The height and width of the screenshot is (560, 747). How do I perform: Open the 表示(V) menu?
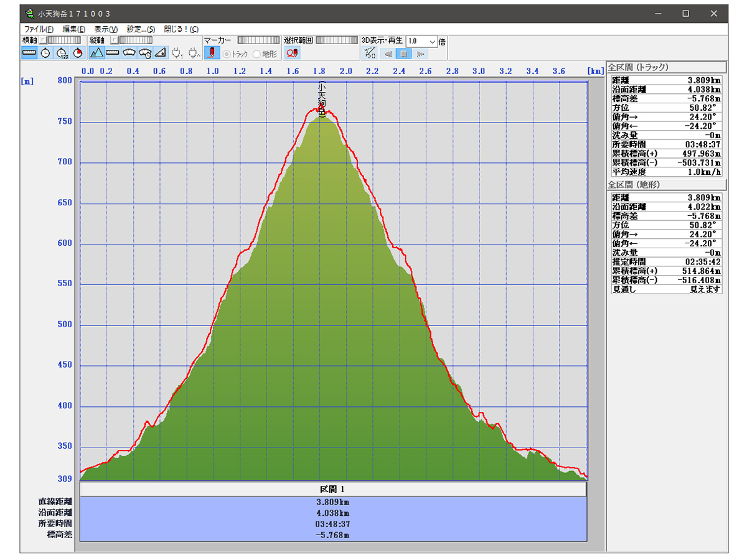point(106,29)
